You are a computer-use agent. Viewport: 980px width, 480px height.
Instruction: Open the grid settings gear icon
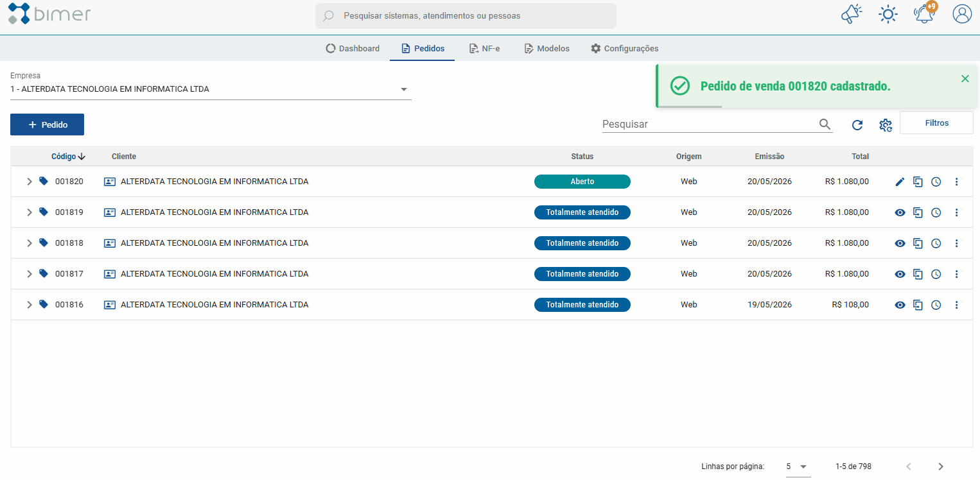click(x=886, y=125)
